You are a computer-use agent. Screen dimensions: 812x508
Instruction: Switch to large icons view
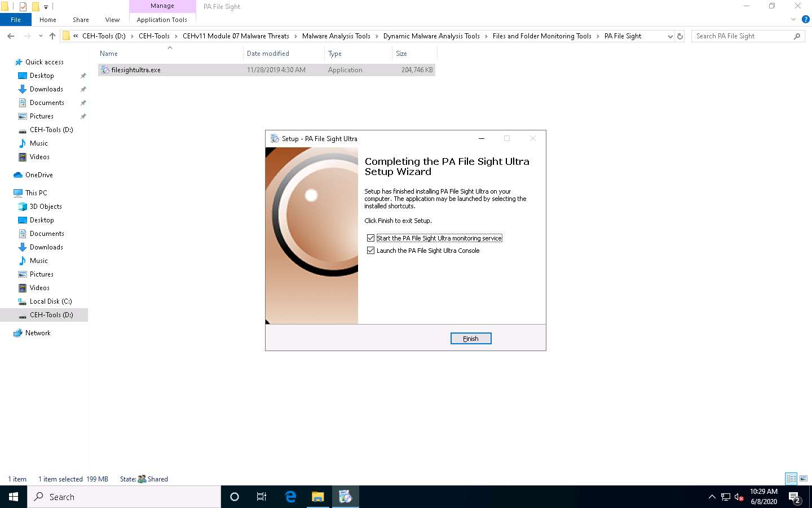804,479
